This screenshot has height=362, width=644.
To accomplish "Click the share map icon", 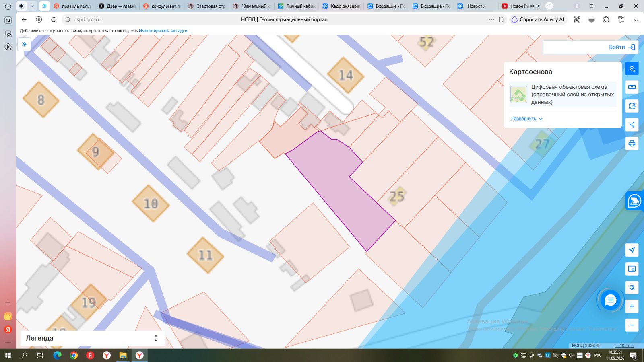I will (x=632, y=125).
